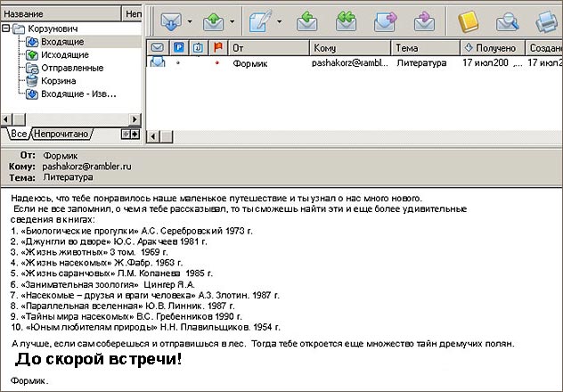Open the Корзина trash folder
The width and height of the screenshot is (563, 392).
tap(58, 80)
